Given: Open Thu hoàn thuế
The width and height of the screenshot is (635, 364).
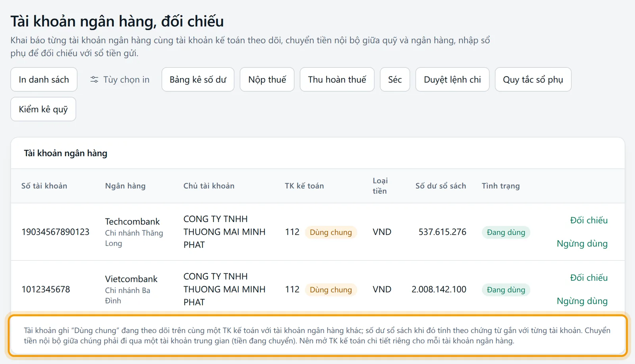Looking at the screenshot, I should tap(337, 80).
